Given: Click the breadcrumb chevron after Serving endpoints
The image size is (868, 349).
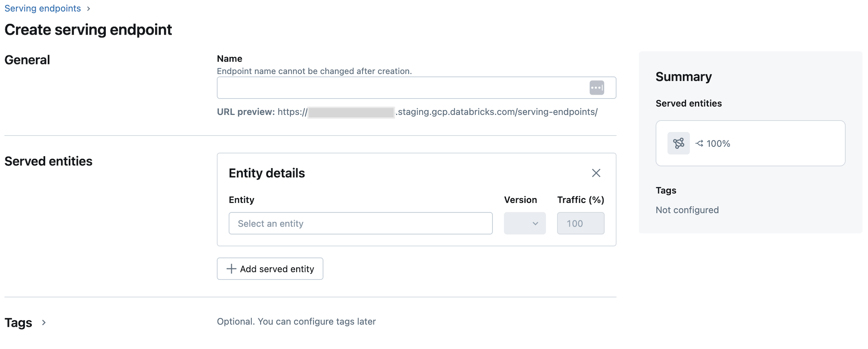Looking at the screenshot, I should [89, 9].
